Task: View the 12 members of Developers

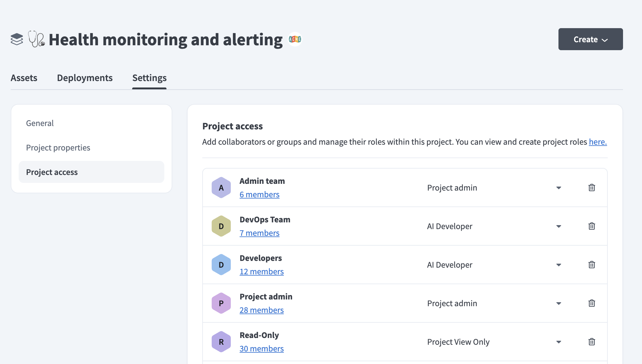Action: (261, 272)
